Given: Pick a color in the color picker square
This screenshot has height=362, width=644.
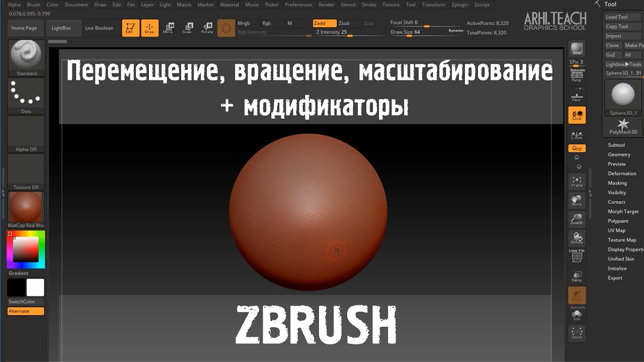Looking at the screenshot, I should coord(26,249).
